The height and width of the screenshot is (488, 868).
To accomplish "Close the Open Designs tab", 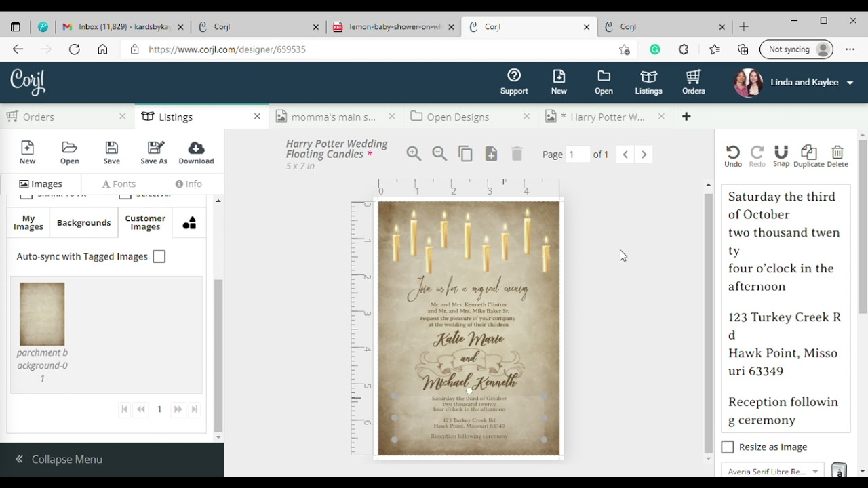I will [x=526, y=117].
